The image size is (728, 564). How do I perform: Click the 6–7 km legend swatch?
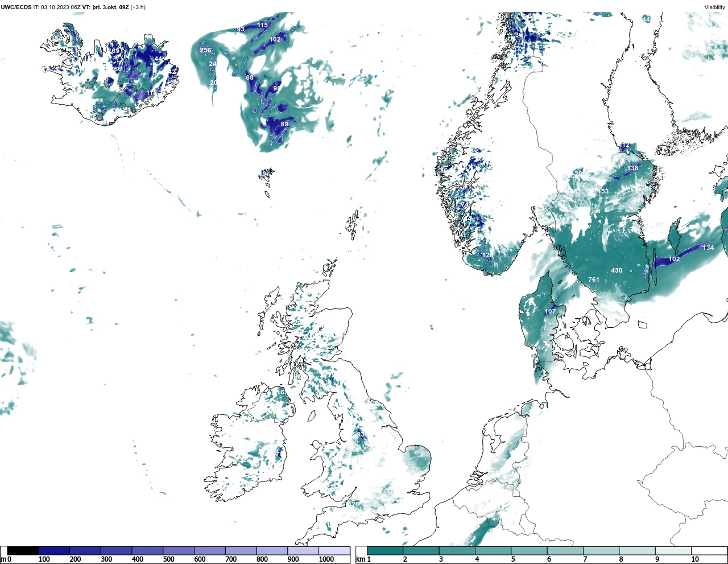coord(565,550)
